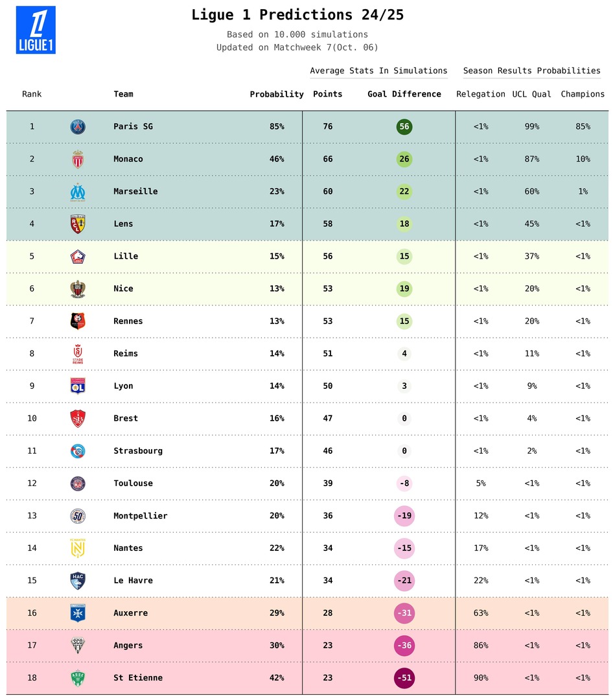615x700 pixels.
Task: Select the Monaco club crest
Action: coord(78,159)
